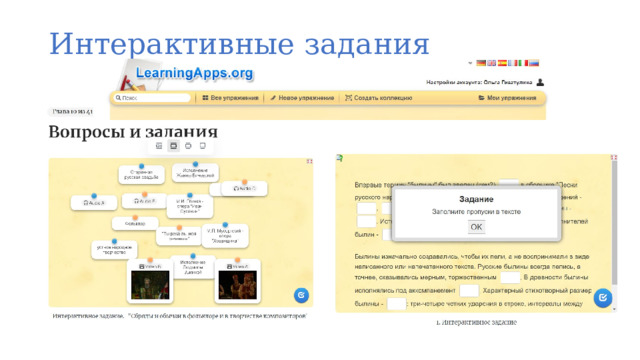Click the LearningApps.org logo
The width and height of the screenshot is (640, 360).
click(194, 73)
